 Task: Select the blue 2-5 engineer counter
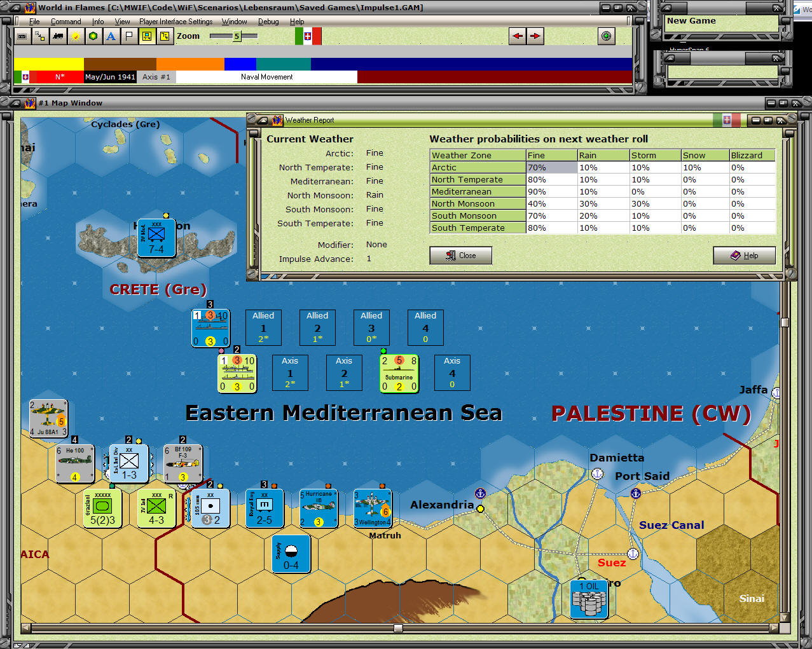click(265, 509)
